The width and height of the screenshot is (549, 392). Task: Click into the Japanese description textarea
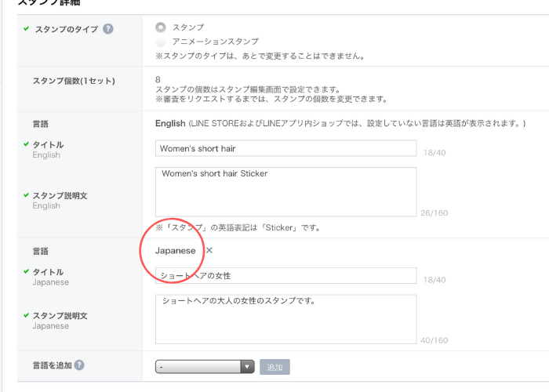(285, 319)
